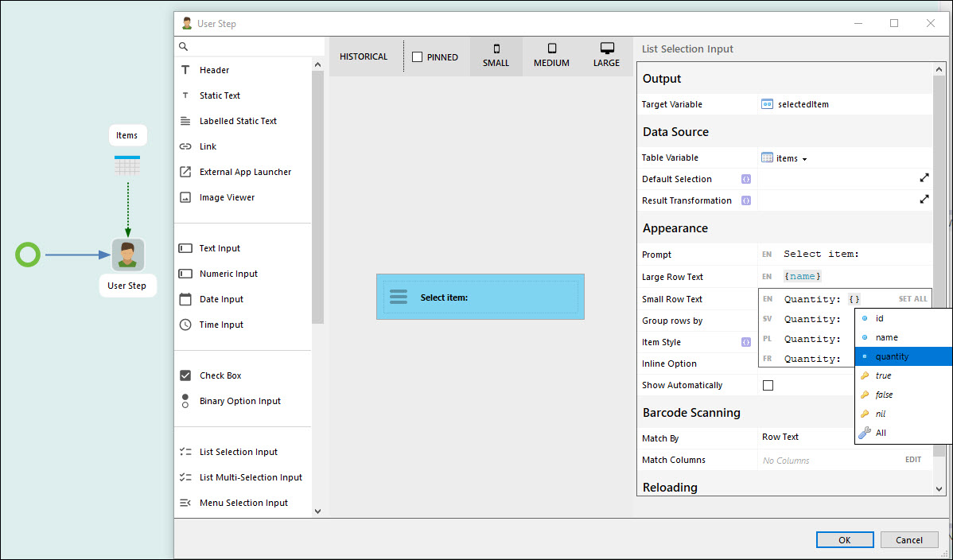Choose id from the column popup

click(x=903, y=318)
